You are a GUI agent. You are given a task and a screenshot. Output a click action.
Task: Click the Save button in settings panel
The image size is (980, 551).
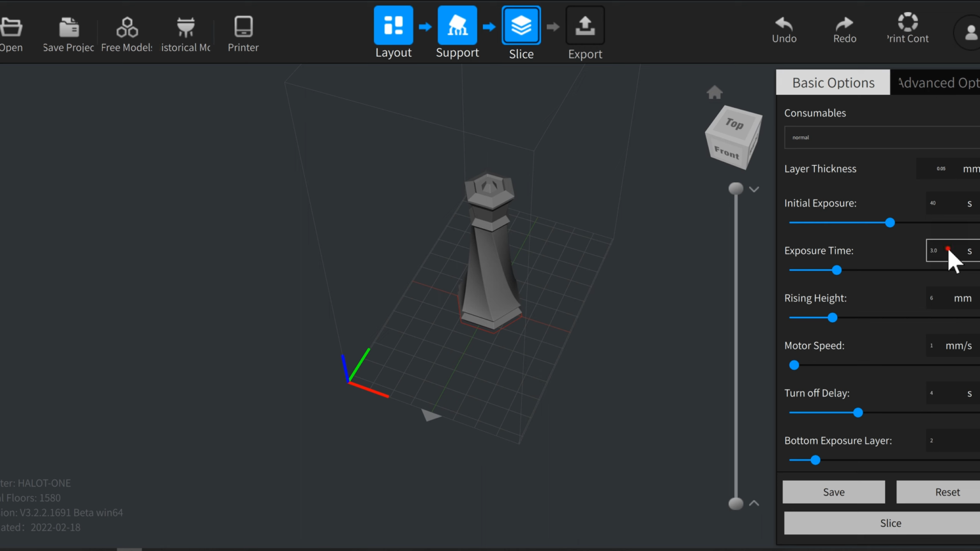(x=833, y=492)
